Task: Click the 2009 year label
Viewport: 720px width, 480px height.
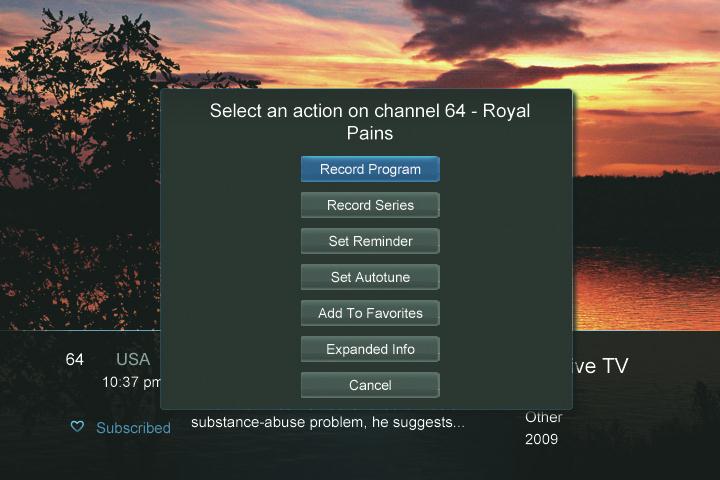Action: [542, 439]
